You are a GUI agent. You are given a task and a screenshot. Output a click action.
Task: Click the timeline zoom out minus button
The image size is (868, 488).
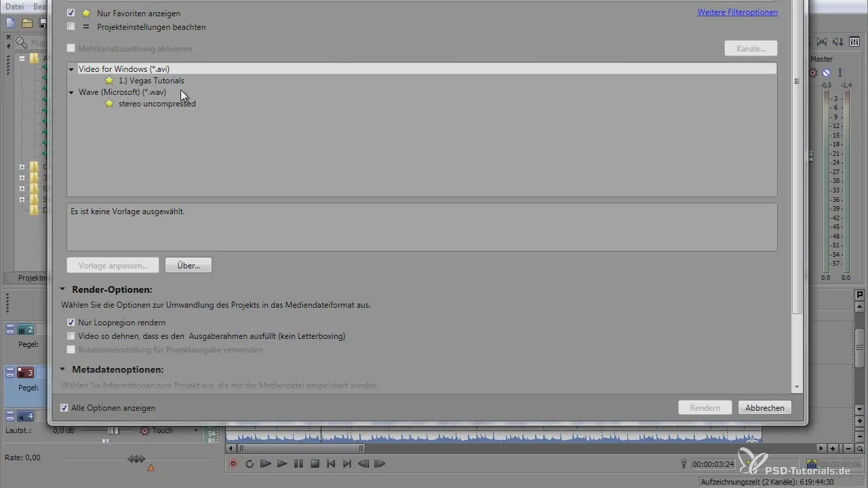848,449
